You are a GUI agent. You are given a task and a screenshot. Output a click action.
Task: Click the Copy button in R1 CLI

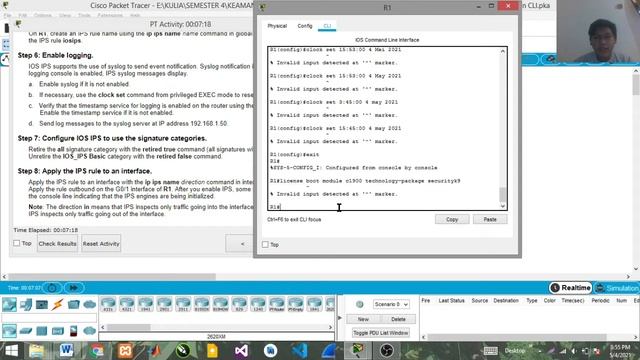click(452, 220)
